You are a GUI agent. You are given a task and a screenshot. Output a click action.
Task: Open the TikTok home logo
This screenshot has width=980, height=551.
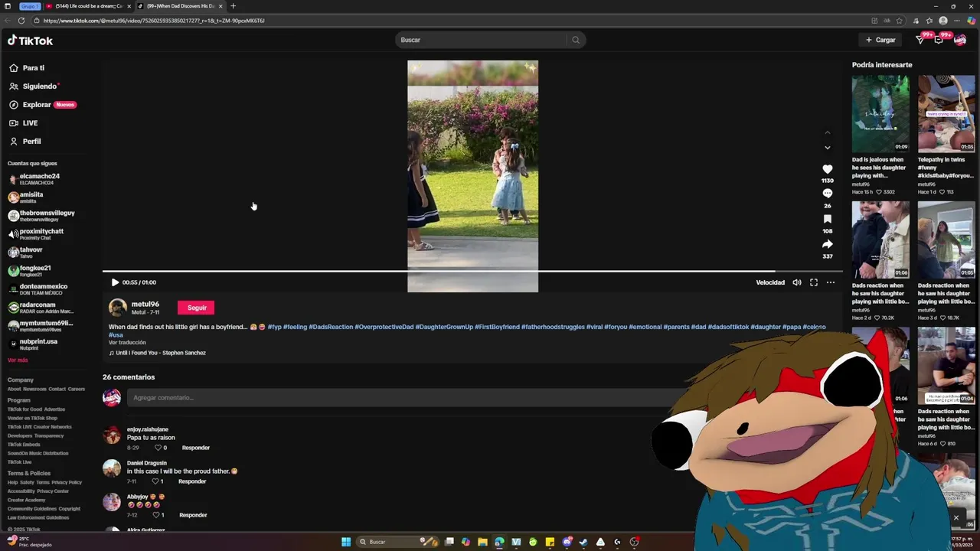pyautogui.click(x=30, y=41)
